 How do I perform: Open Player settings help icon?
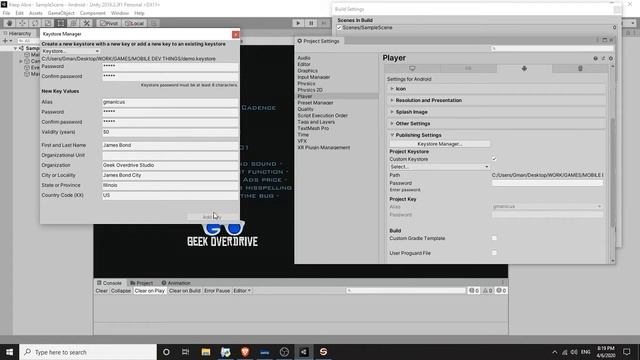pyautogui.click(x=596, y=58)
